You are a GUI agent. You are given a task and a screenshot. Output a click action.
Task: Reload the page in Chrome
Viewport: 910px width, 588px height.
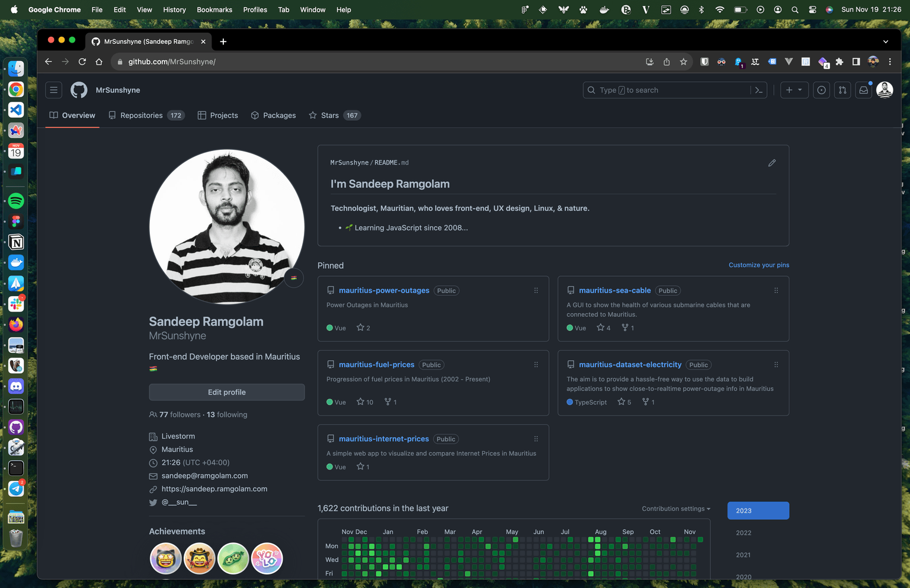click(82, 62)
